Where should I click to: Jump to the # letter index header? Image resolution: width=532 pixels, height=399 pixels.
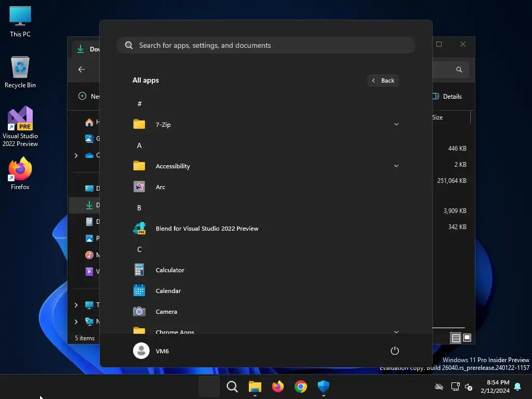coord(139,104)
